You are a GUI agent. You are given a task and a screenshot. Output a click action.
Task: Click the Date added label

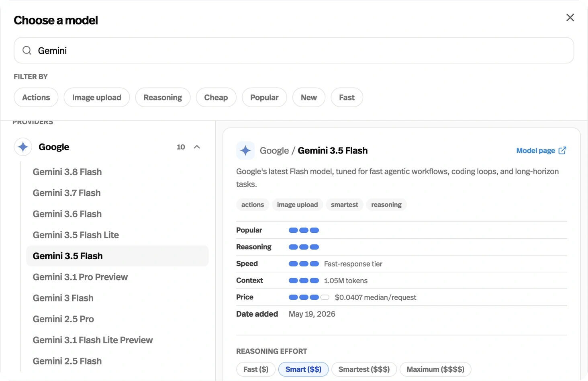[x=257, y=314]
